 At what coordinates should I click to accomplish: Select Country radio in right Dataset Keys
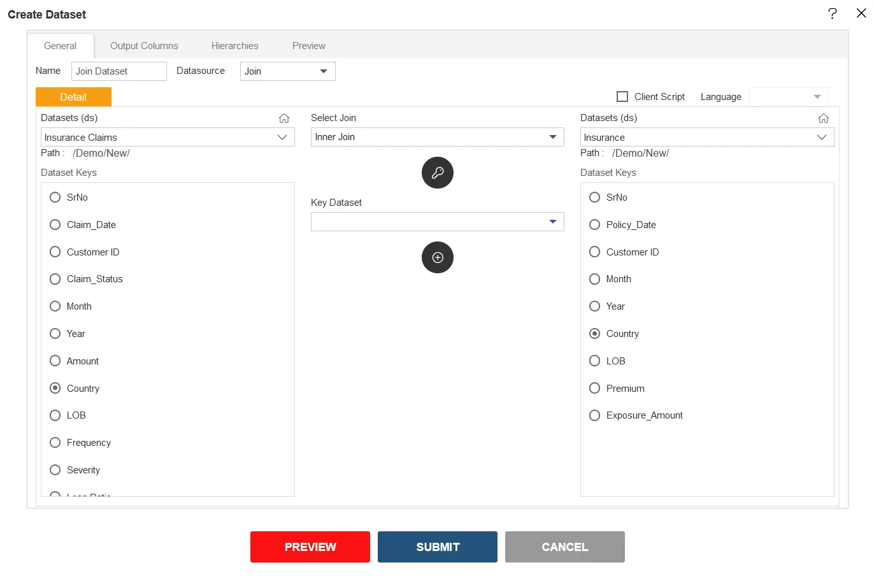tap(595, 334)
